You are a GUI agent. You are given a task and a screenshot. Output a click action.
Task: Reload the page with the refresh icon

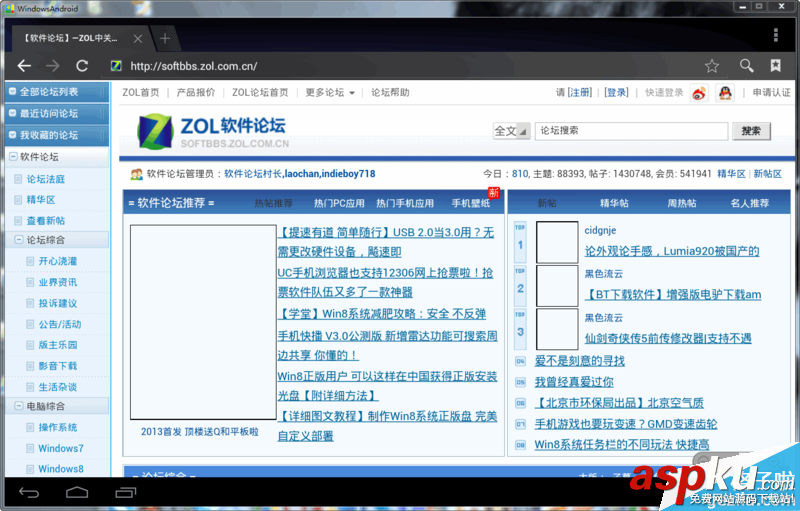(82, 66)
